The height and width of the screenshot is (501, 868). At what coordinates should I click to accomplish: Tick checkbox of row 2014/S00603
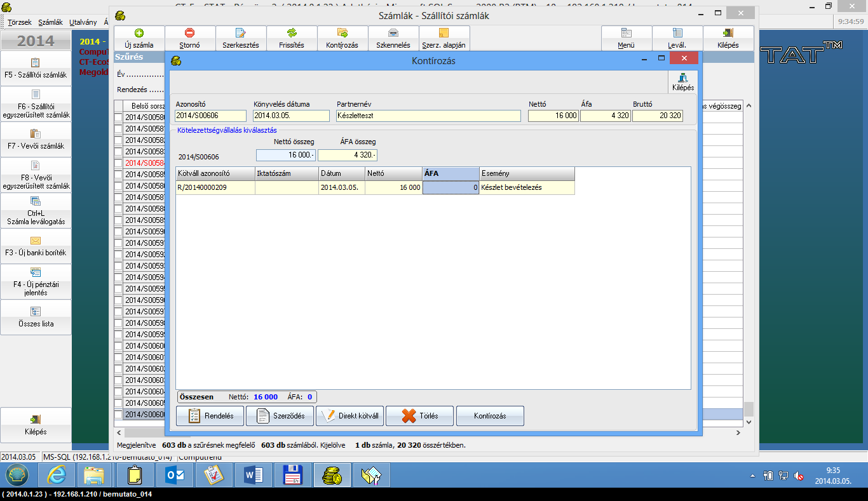click(119, 380)
